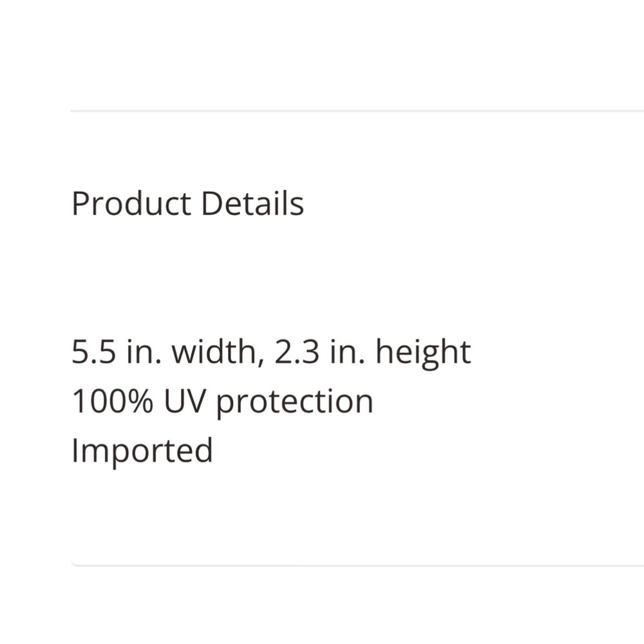Click the top horizontal divider line
This screenshot has width=644, height=644.
(x=357, y=111)
